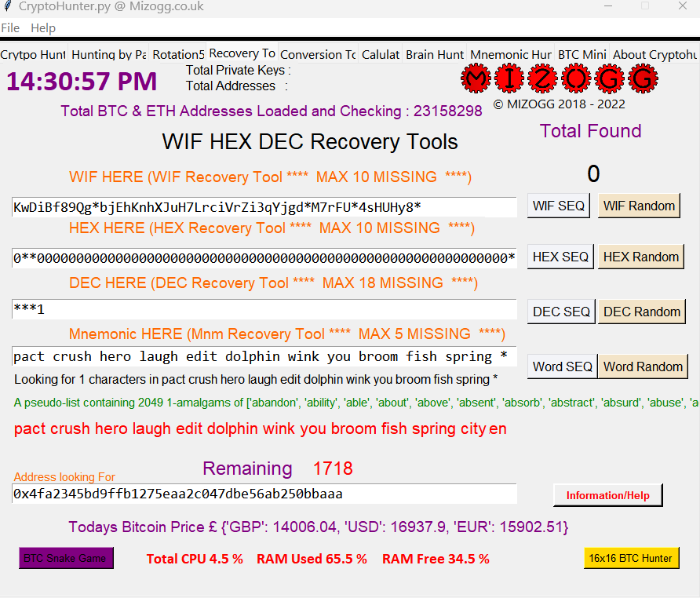Viewport: 700px width, 598px height.
Task: Click the red mnemonic result ending city en
Action: click(x=261, y=428)
